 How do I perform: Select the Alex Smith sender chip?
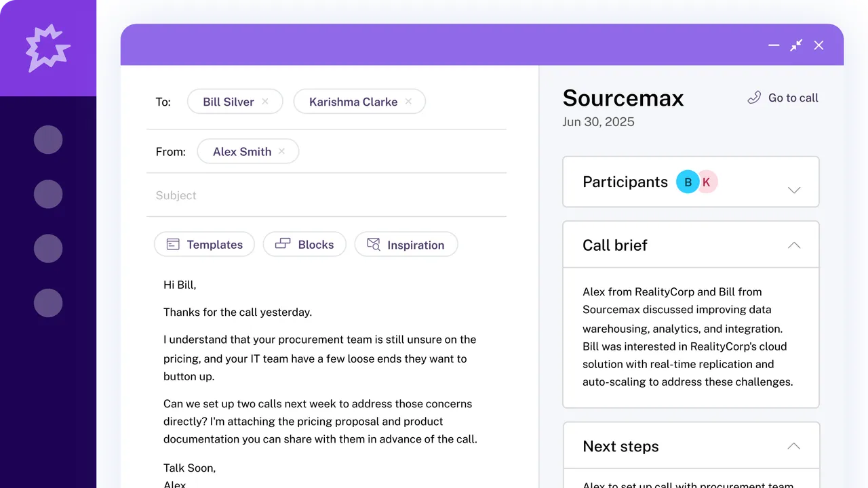248,152
